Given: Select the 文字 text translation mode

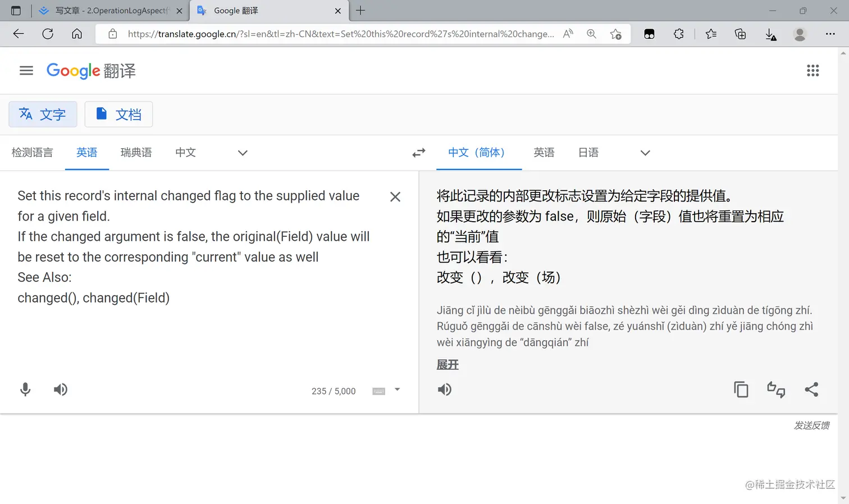Looking at the screenshot, I should click(43, 114).
